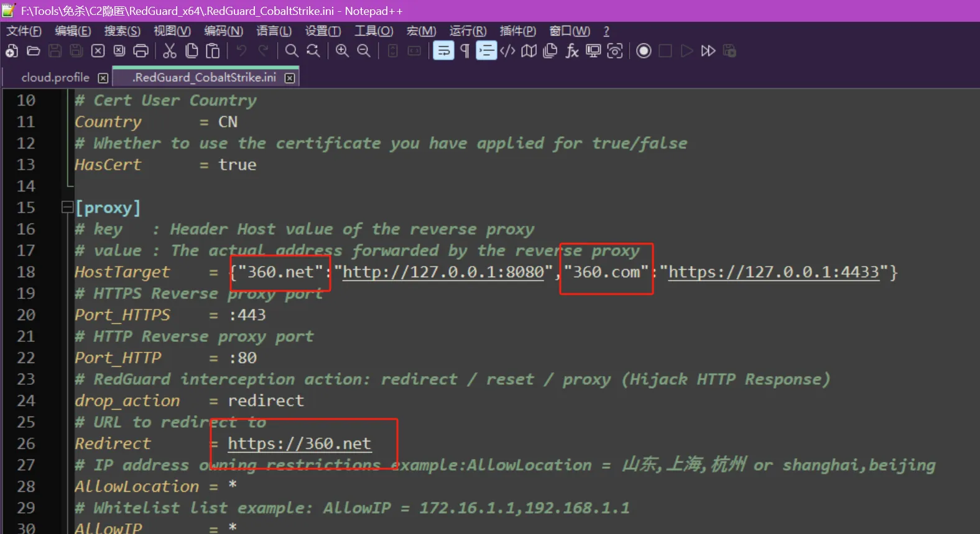Screen dimensions: 980x534
Task: Toggle Show All Characters pilcrow icon
Action: pyautogui.click(x=465, y=51)
